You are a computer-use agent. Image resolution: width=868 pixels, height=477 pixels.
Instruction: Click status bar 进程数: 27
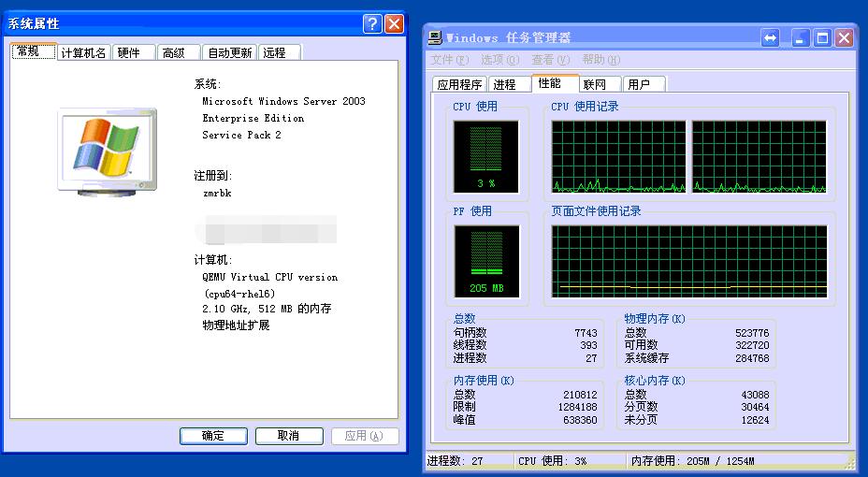click(x=455, y=461)
